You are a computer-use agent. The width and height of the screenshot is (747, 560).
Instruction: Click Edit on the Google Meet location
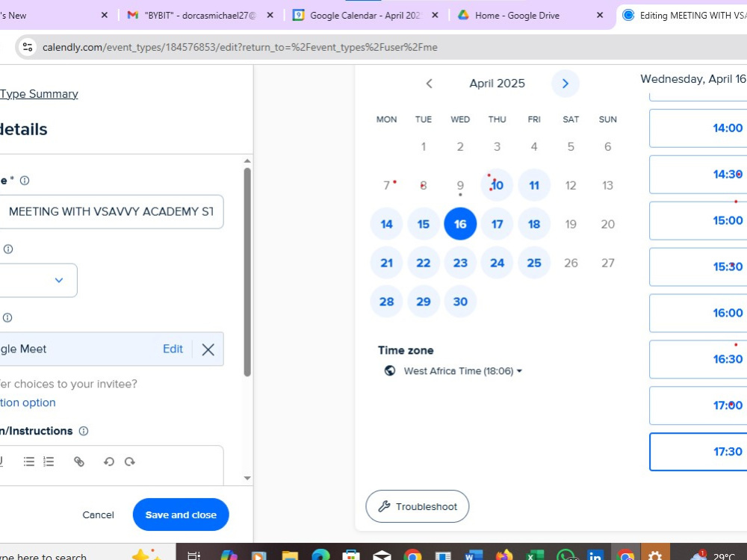[173, 349]
